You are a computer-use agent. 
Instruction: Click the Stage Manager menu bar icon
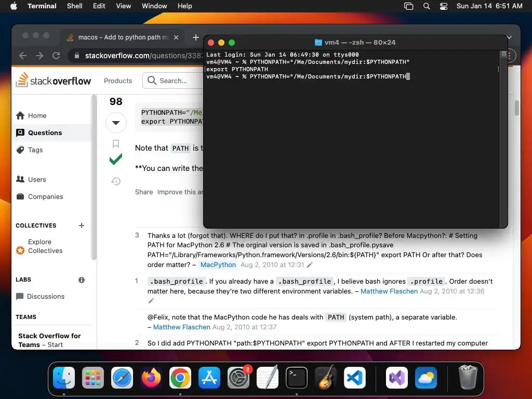(x=408, y=6)
